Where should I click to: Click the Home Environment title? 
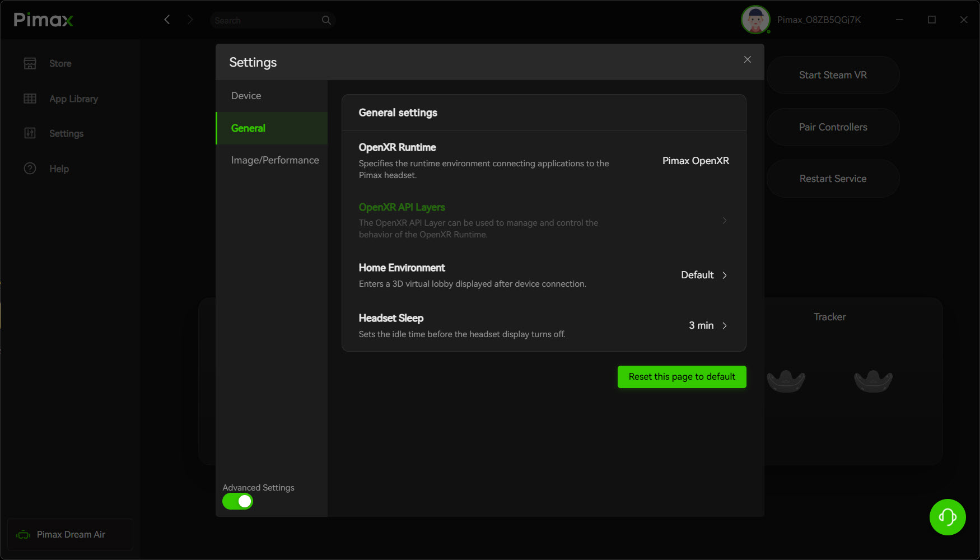click(x=402, y=268)
